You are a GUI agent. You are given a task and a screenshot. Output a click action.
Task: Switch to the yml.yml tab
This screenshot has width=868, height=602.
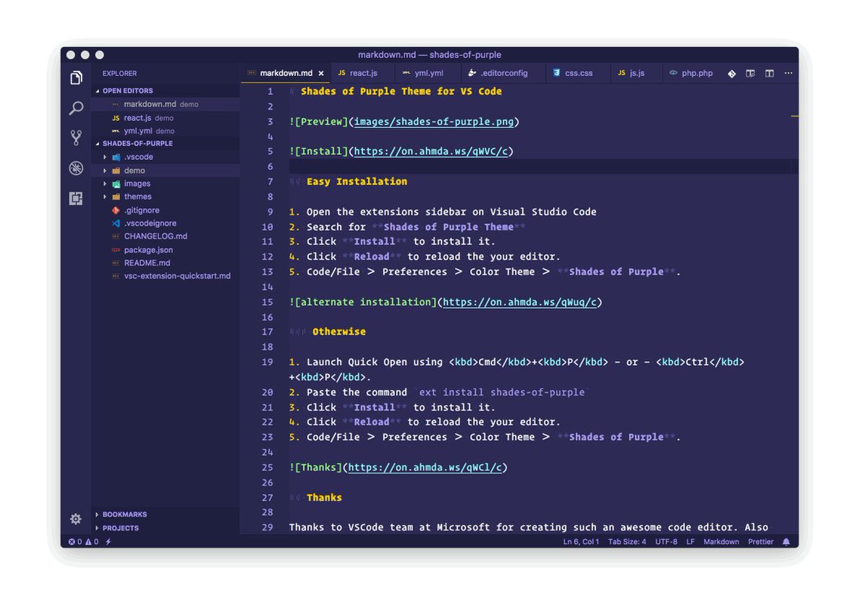click(x=428, y=73)
